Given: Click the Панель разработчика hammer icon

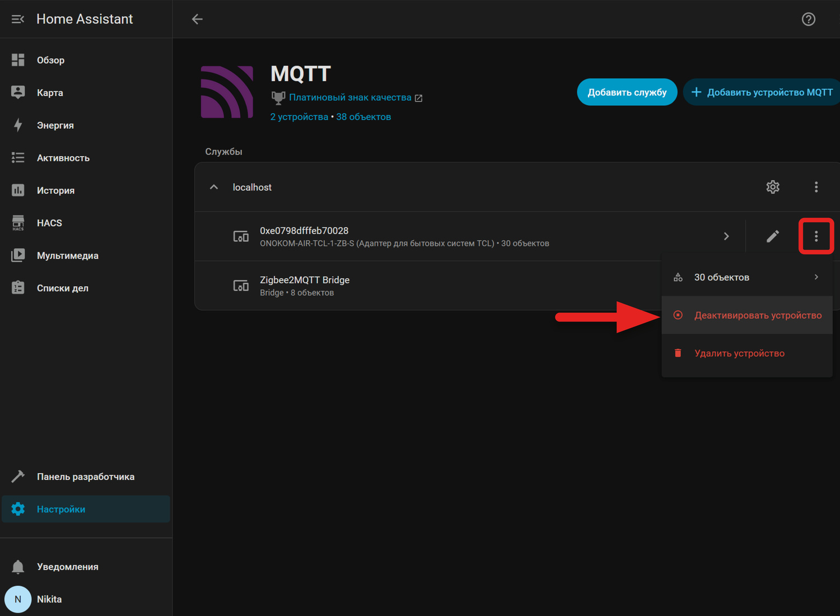Looking at the screenshot, I should [x=18, y=477].
